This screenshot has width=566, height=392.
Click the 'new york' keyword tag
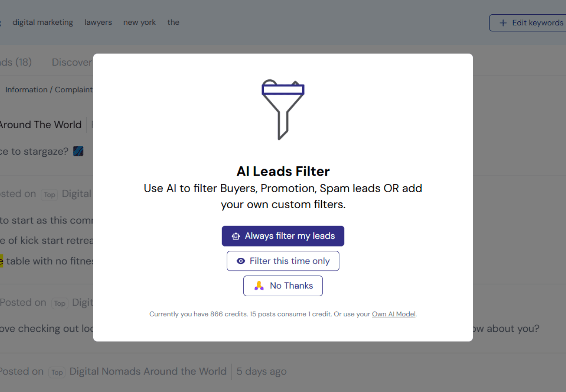(139, 22)
